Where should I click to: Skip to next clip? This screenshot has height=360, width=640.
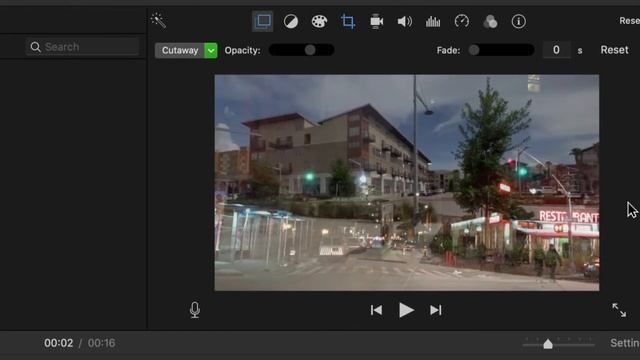(x=436, y=310)
